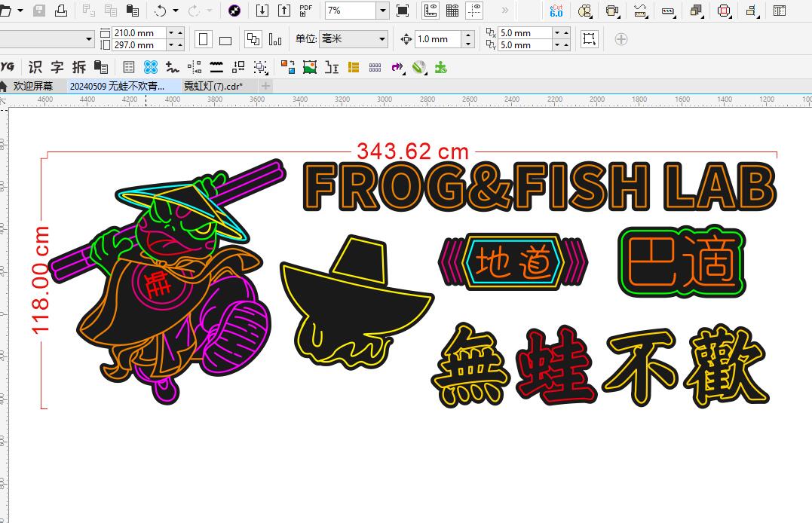Screen dimensions: 812x523
Task: Click the full-screen preview icon
Action: (x=403, y=11)
